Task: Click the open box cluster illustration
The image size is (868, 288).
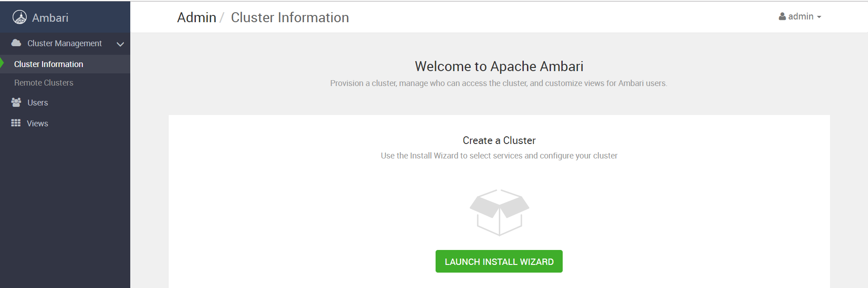Action: point(499,212)
